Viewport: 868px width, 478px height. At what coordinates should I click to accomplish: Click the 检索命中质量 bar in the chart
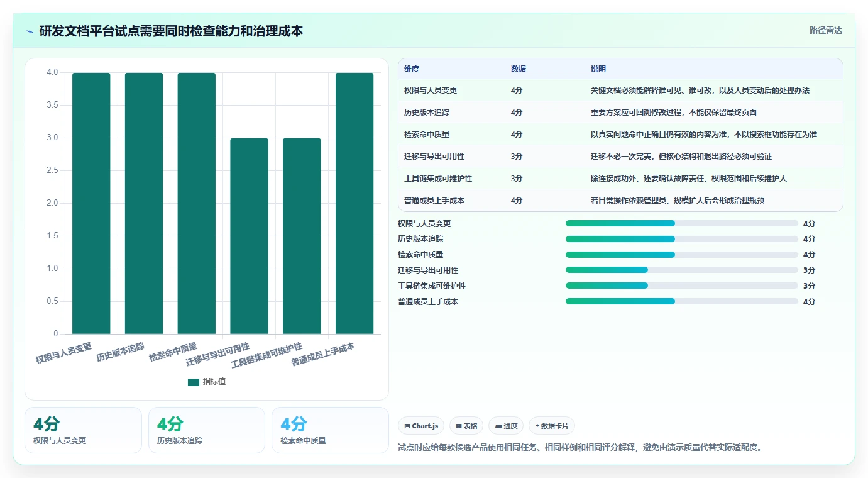197,203
